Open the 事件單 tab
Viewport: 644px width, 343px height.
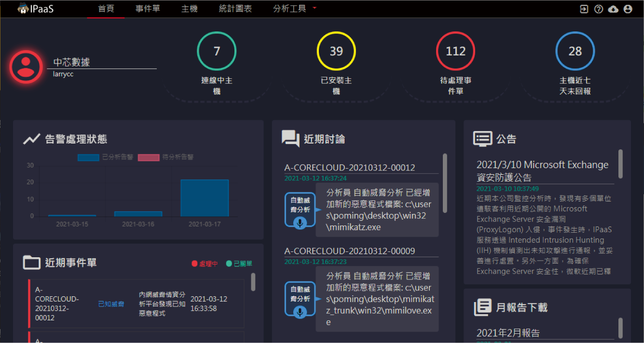tap(148, 9)
